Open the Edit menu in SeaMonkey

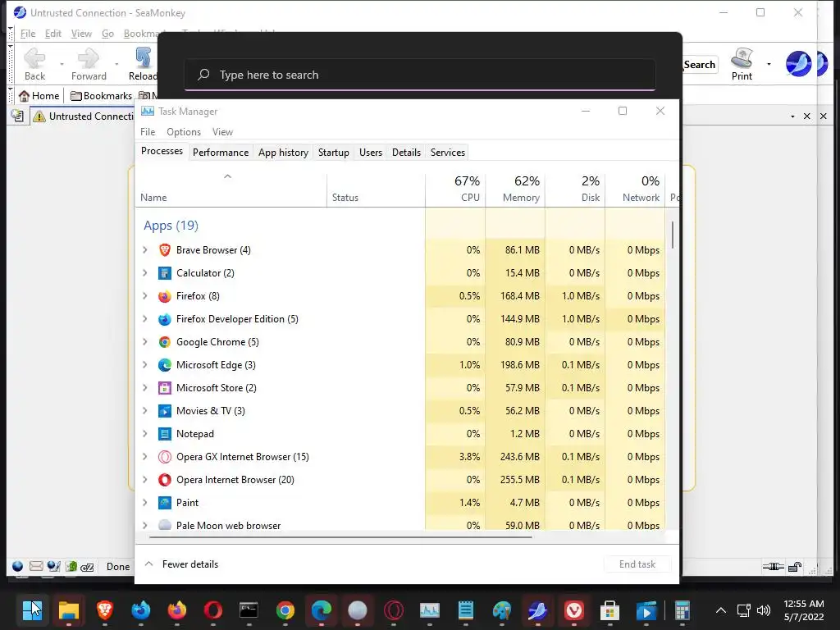click(x=53, y=34)
